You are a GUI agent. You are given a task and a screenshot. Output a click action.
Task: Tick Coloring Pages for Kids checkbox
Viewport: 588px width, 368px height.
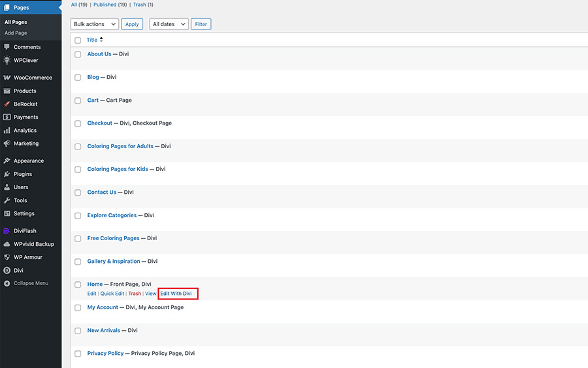(78, 170)
